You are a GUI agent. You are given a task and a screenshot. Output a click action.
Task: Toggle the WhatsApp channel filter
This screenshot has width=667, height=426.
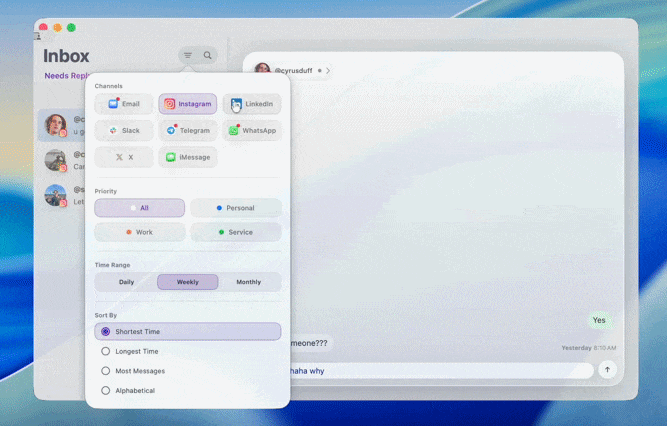[252, 131]
